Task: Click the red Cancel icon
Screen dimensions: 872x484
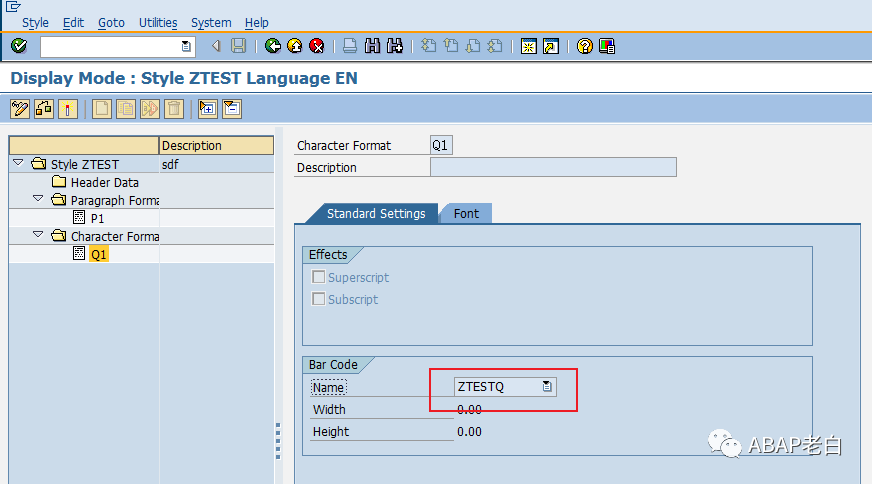Action: click(317, 46)
